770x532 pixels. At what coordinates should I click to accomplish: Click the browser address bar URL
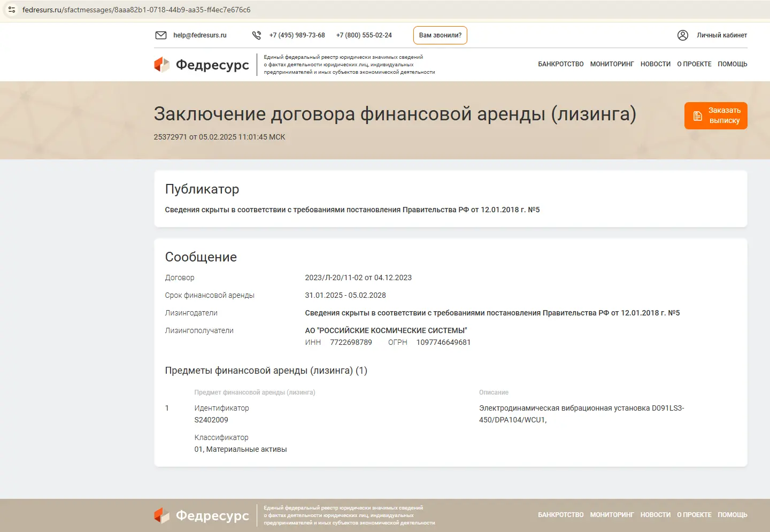click(x=136, y=10)
